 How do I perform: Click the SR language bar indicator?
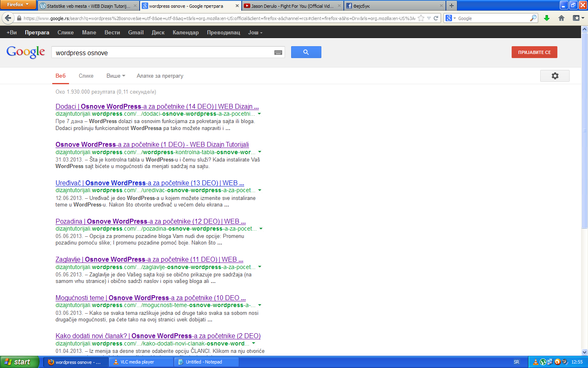pyautogui.click(x=517, y=362)
